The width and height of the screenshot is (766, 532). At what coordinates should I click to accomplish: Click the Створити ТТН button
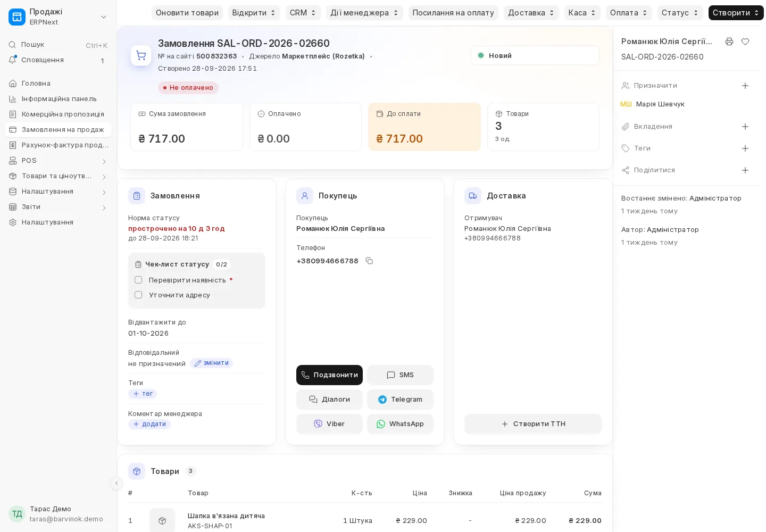(532, 424)
